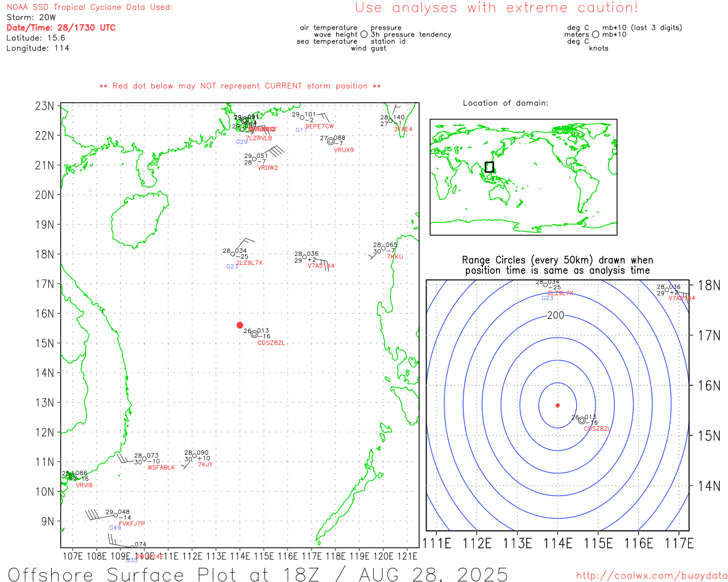Click station ID V7A5144 on the main map
Image resolution: width=728 pixels, height=582 pixels.
(x=321, y=265)
